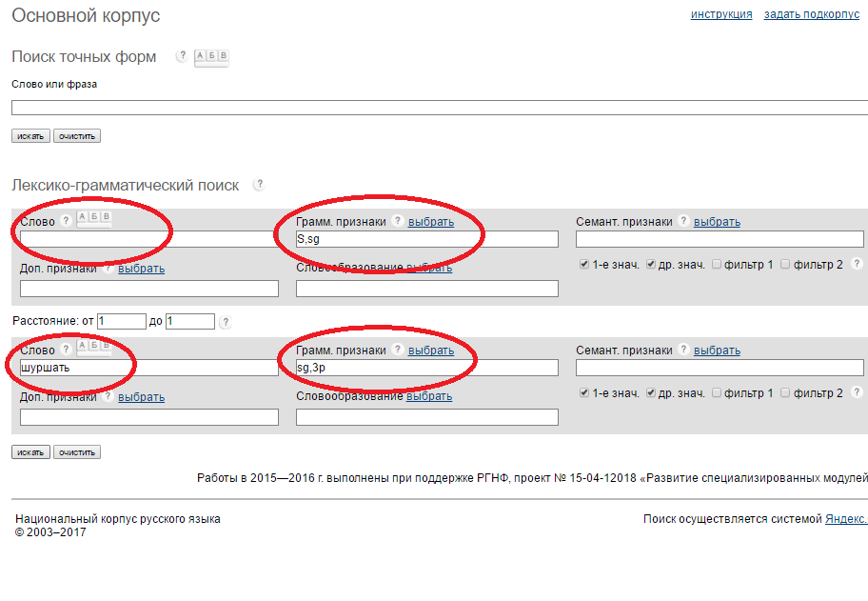Click word field containing 'шуршать'
868x601 pixels.
(148, 368)
